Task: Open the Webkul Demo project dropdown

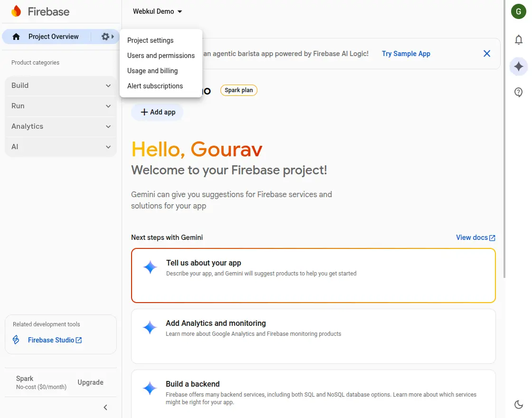Action: (158, 11)
